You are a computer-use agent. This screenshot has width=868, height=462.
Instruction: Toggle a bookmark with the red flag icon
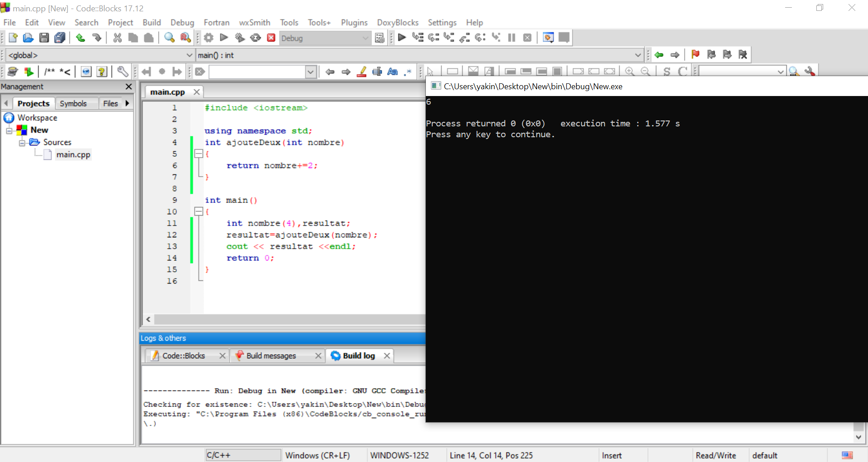[695, 54]
